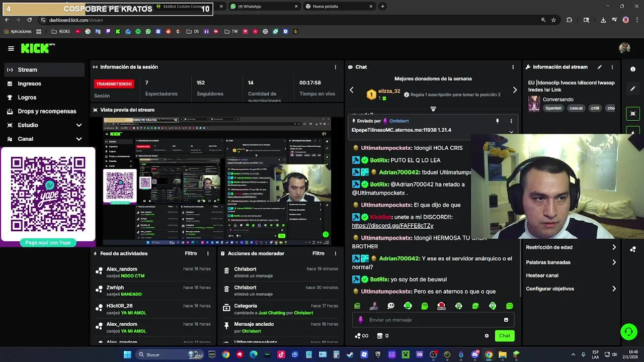
Task: Open the Feed de actividades Filtro
Action: click(191, 253)
